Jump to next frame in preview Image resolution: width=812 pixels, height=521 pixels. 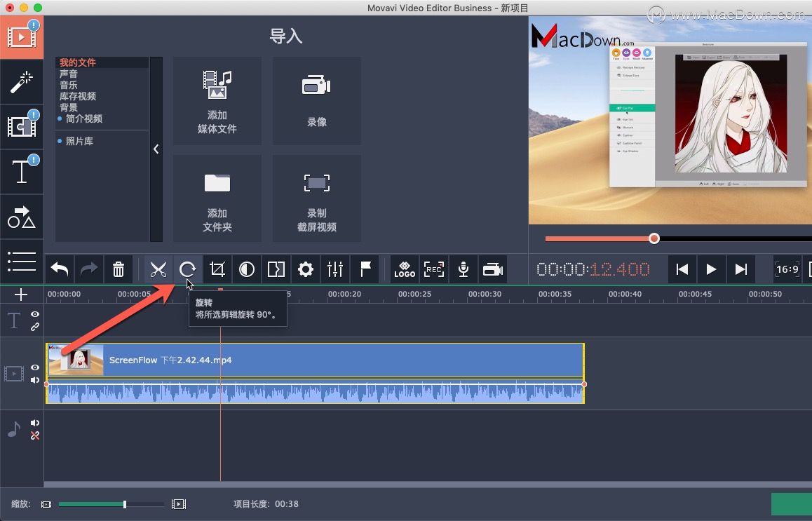point(741,269)
